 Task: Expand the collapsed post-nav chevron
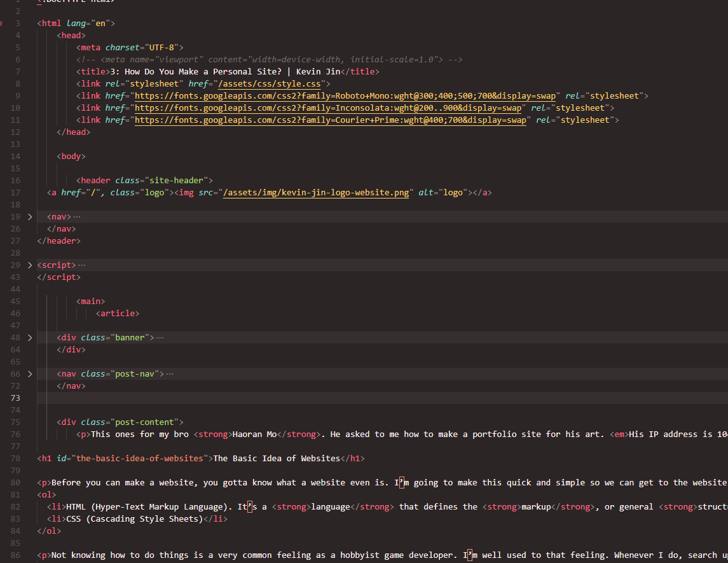(30, 374)
